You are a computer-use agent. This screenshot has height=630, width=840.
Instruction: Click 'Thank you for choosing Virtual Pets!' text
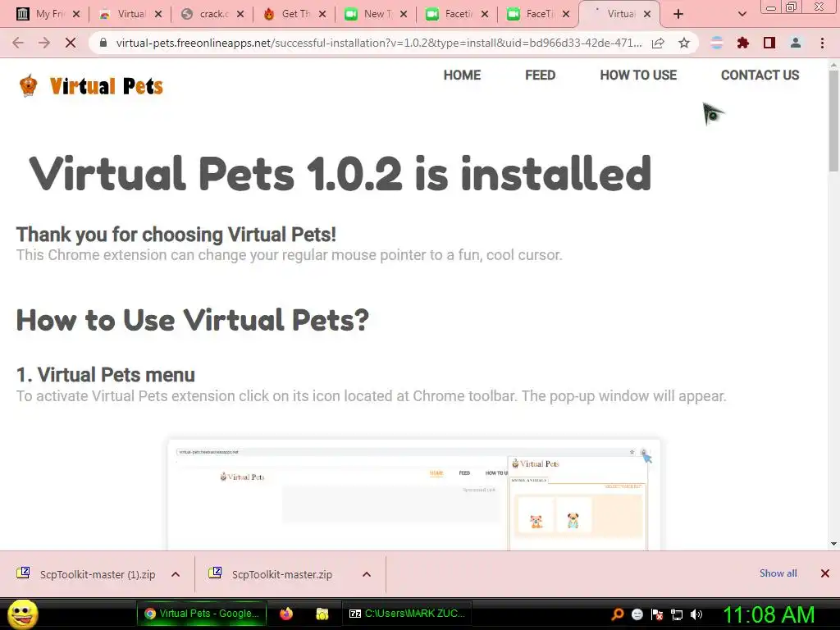click(176, 235)
